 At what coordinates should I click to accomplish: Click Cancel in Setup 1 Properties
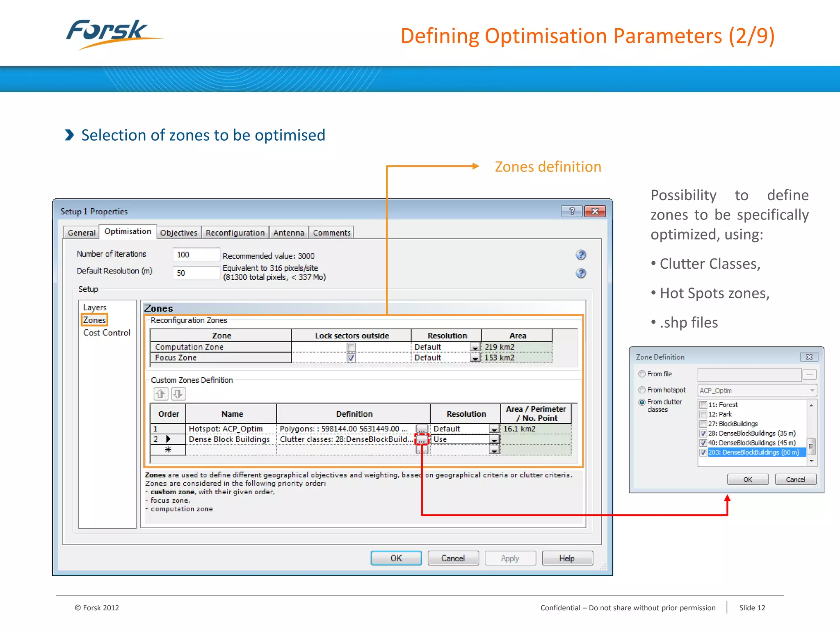453,558
